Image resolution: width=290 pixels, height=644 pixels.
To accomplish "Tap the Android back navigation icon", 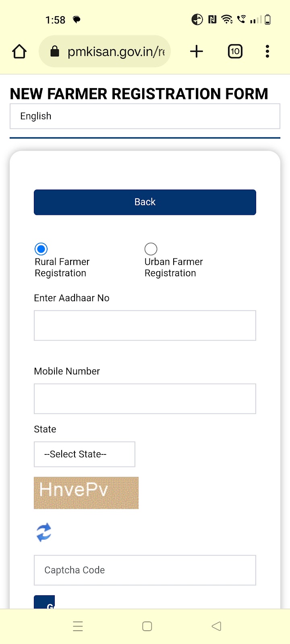I will tap(216, 626).
